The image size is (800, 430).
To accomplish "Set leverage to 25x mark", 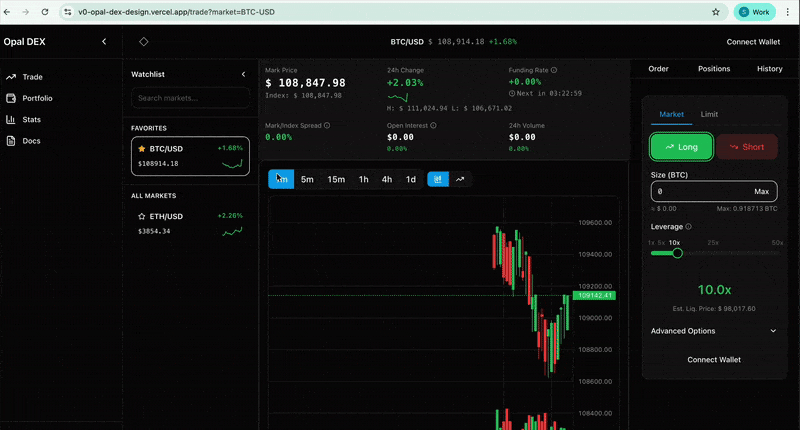I will click(x=713, y=243).
